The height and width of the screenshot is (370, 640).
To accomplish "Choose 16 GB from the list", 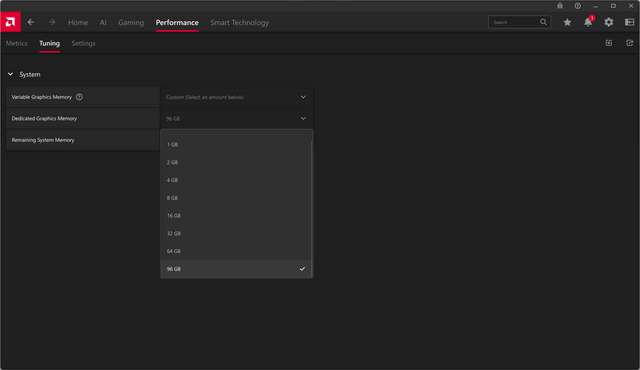I will (236, 215).
